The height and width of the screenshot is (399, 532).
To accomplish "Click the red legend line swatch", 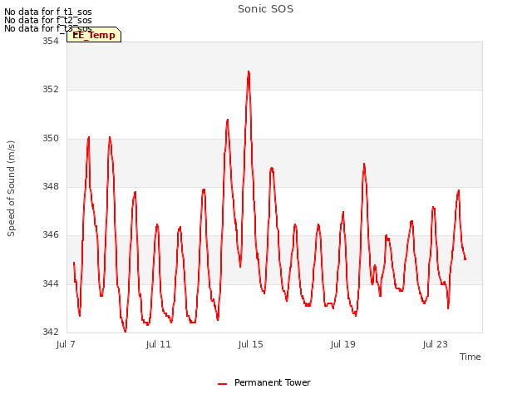I will point(222,384).
